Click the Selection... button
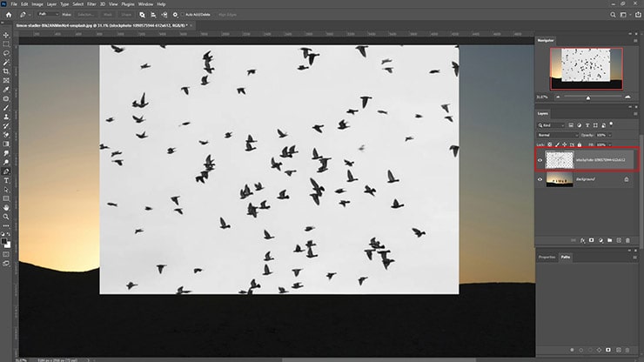 coord(86,15)
